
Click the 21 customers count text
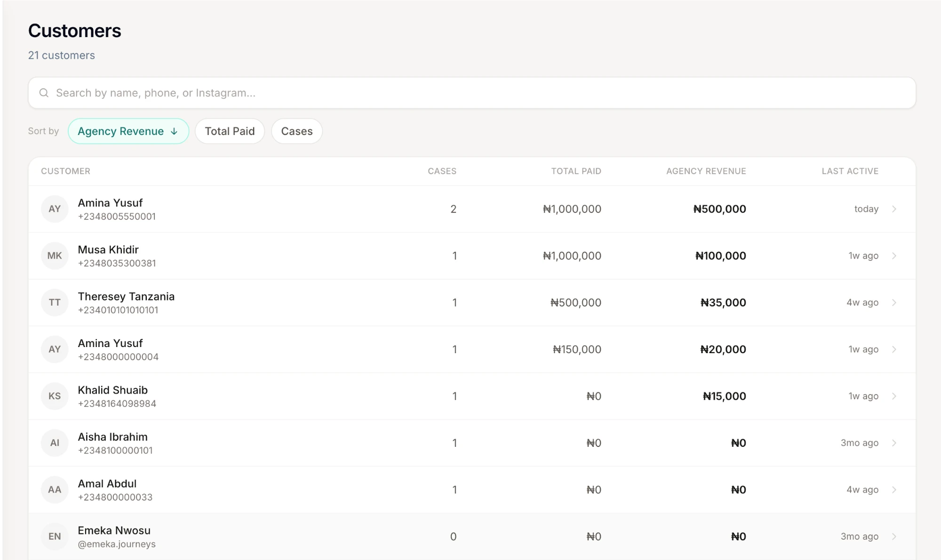pyautogui.click(x=61, y=55)
